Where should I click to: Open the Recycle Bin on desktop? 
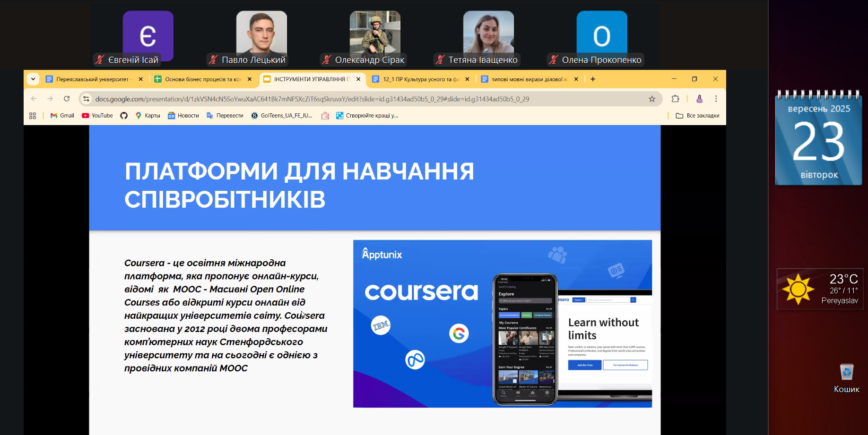pyautogui.click(x=846, y=373)
